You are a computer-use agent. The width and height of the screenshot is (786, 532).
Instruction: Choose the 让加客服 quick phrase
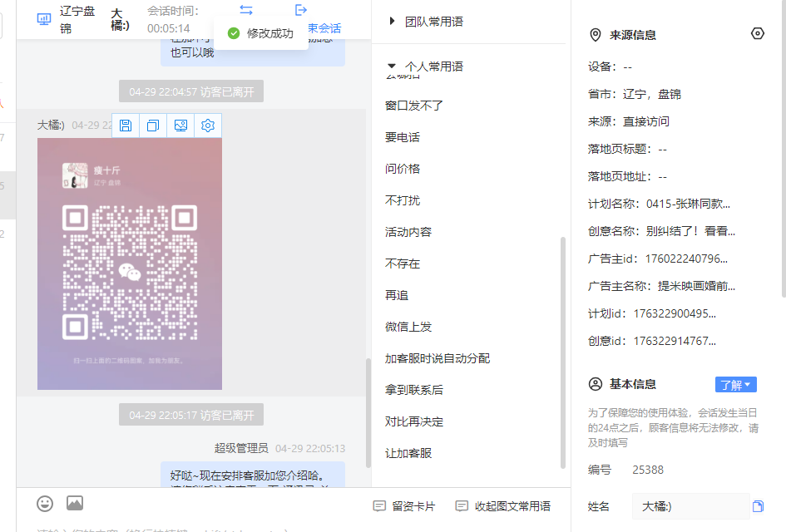coord(408,453)
